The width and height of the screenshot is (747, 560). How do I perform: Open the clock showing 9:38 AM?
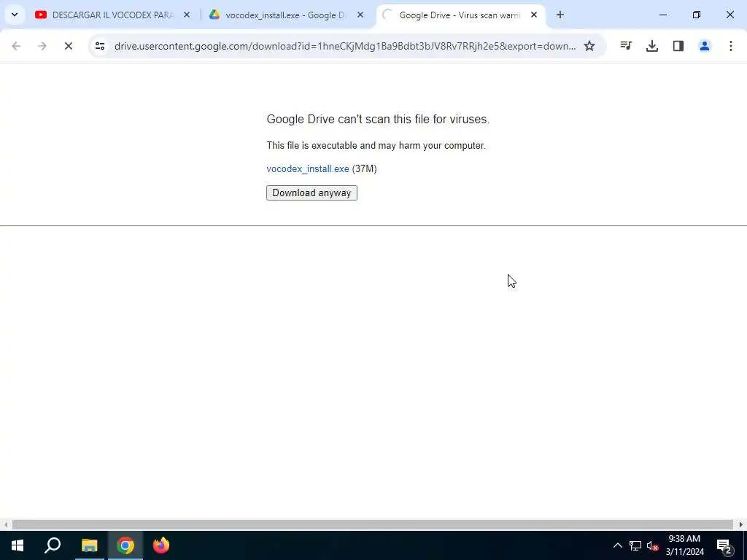pyautogui.click(x=684, y=545)
